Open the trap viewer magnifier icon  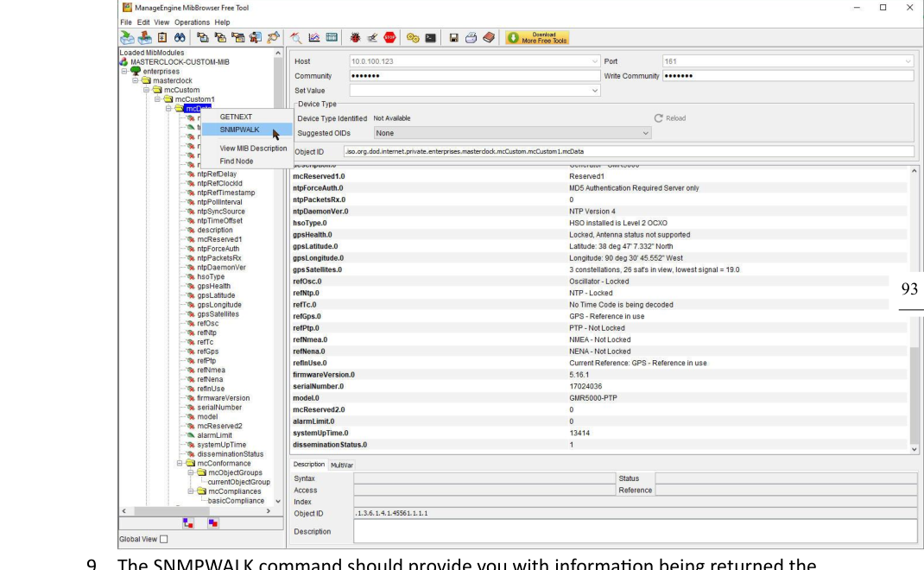click(x=296, y=38)
